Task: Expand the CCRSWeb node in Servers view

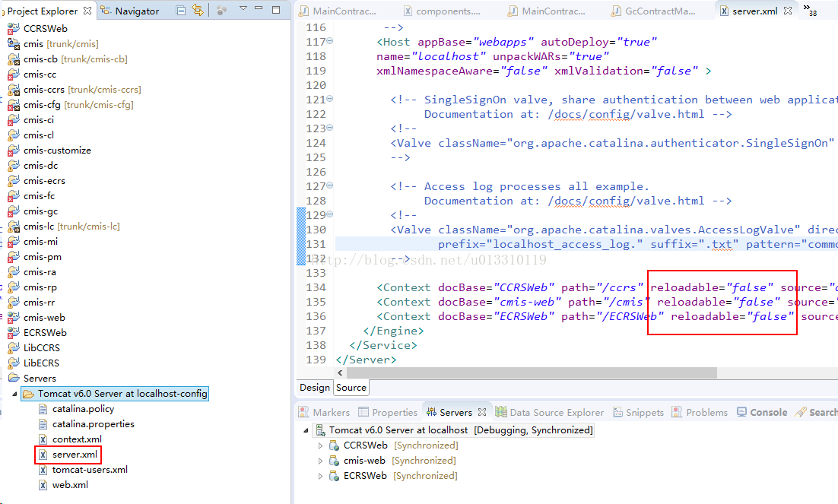Action: pos(320,445)
